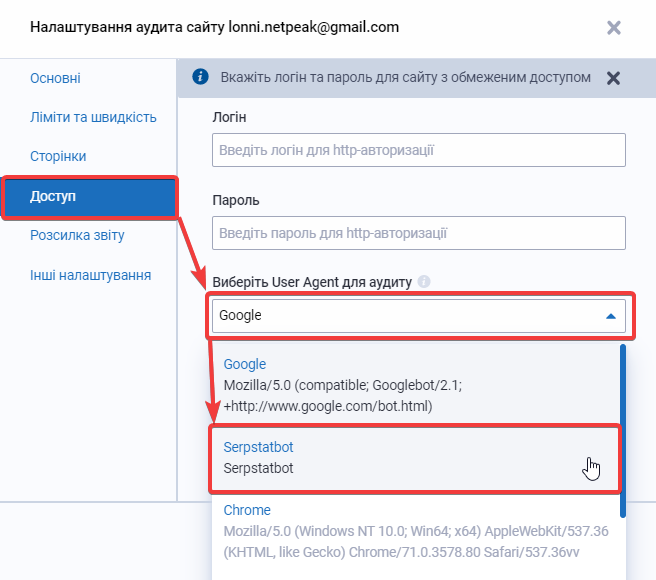Close the audit settings dialog

click(614, 28)
